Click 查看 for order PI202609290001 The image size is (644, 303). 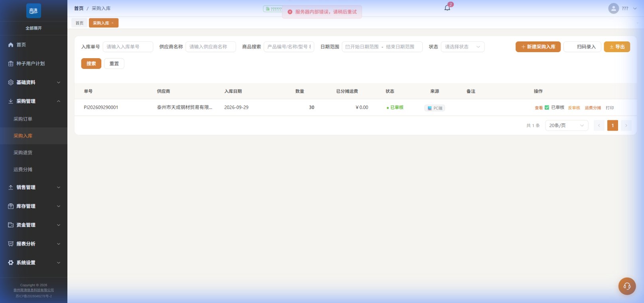[539, 108]
